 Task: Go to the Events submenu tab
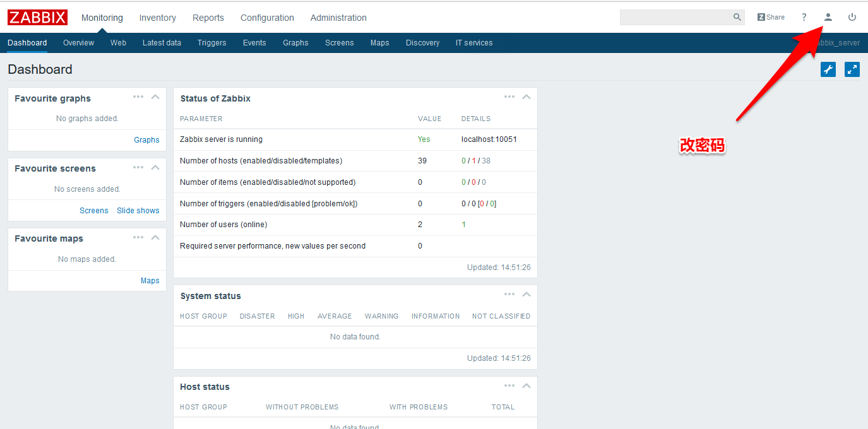pyautogui.click(x=254, y=43)
